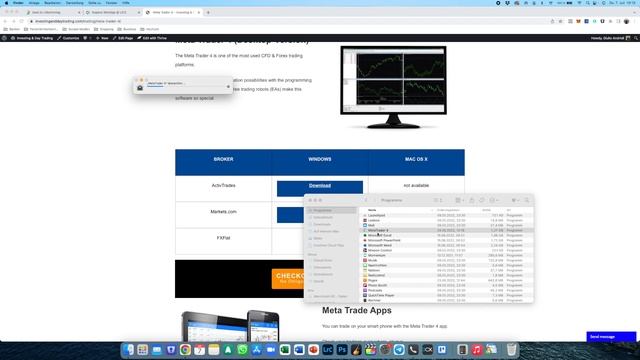Open the Darstellung menu in the menu bar
The width and height of the screenshot is (640, 360).
74,3
